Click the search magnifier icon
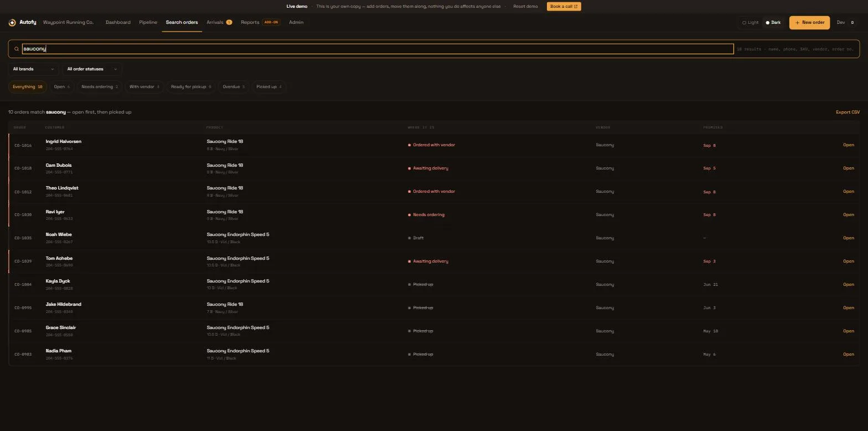Viewport: 868px width, 431px height. click(x=17, y=49)
